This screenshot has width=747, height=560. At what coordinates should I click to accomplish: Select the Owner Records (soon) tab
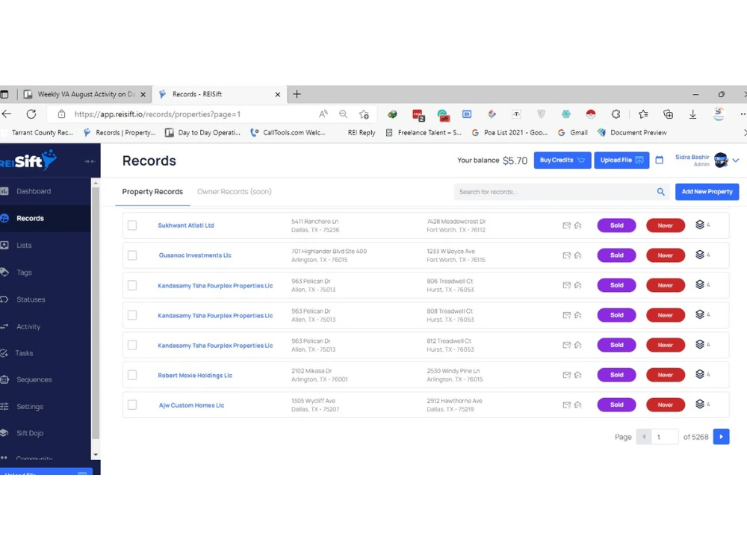point(235,191)
